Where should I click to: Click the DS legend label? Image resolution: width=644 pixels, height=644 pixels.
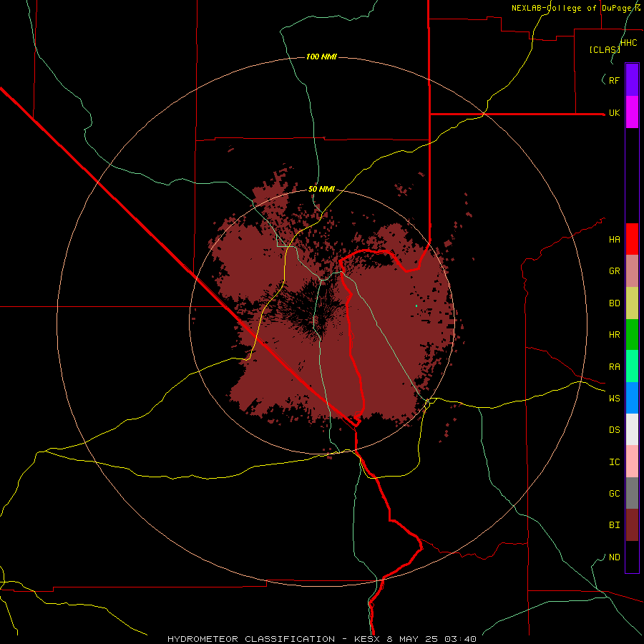click(x=614, y=430)
